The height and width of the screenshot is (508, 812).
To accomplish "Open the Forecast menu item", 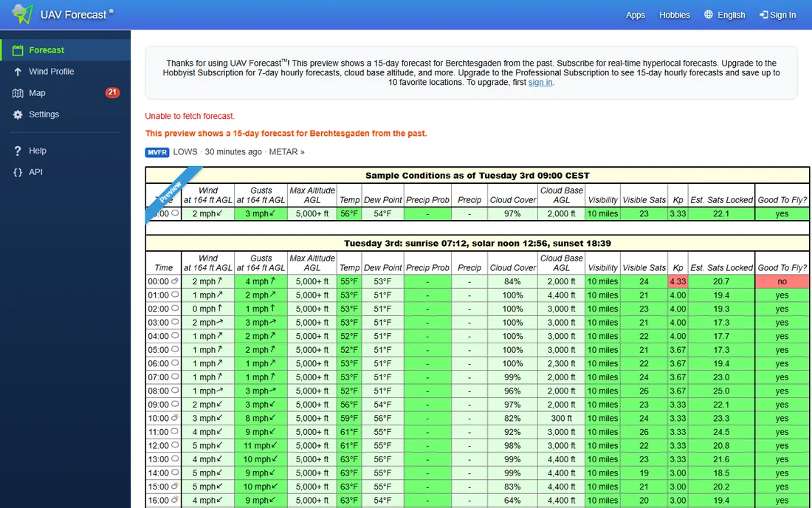I will (65, 50).
